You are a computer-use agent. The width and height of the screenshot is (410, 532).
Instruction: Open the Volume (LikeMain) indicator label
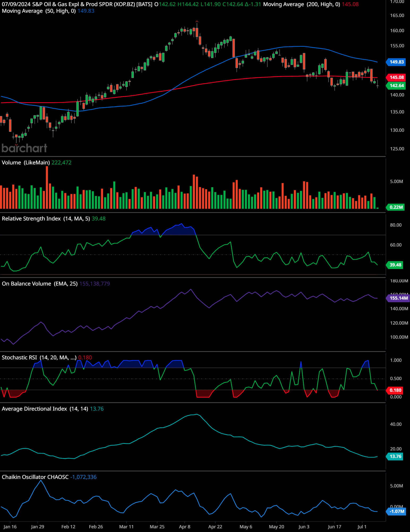pyautogui.click(x=26, y=163)
